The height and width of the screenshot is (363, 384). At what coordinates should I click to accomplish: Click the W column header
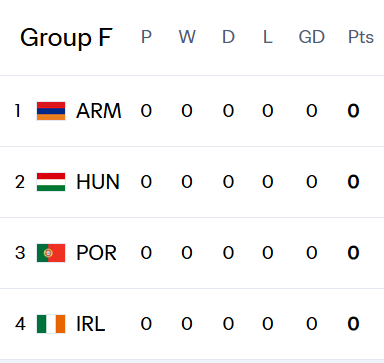[187, 37]
